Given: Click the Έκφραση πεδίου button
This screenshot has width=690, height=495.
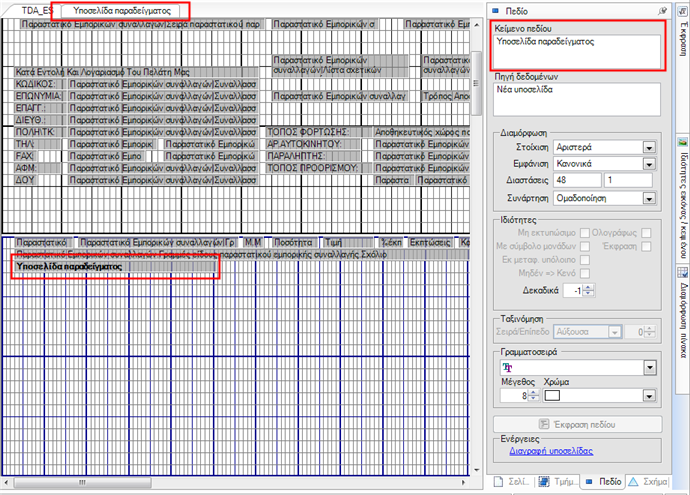Looking at the screenshot, I should click(577, 425).
